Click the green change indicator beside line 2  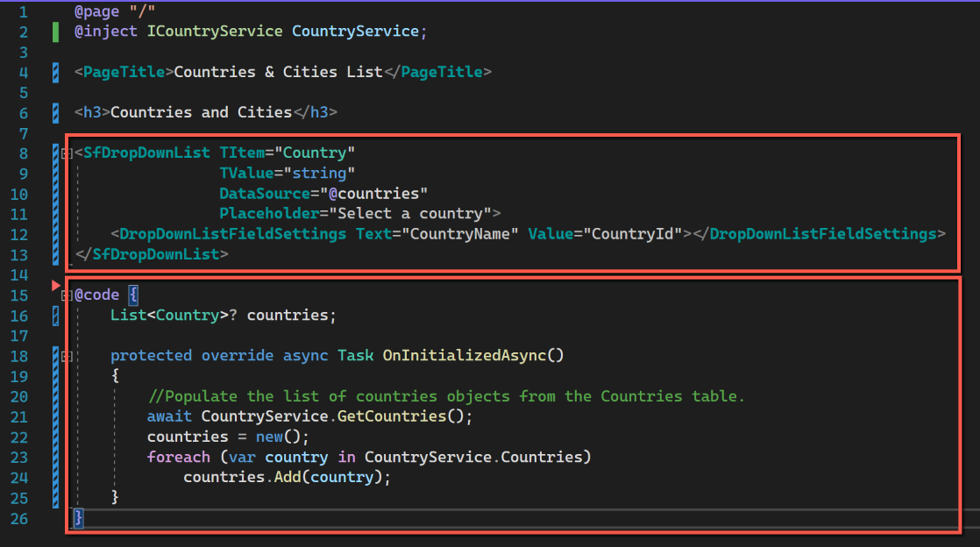click(56, 31)
